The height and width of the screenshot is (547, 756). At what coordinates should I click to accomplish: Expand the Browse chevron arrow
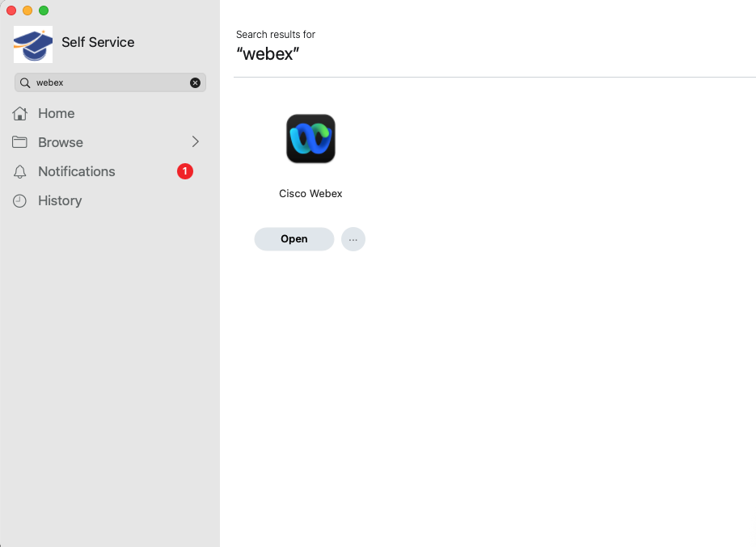click(x=196, y=141)
